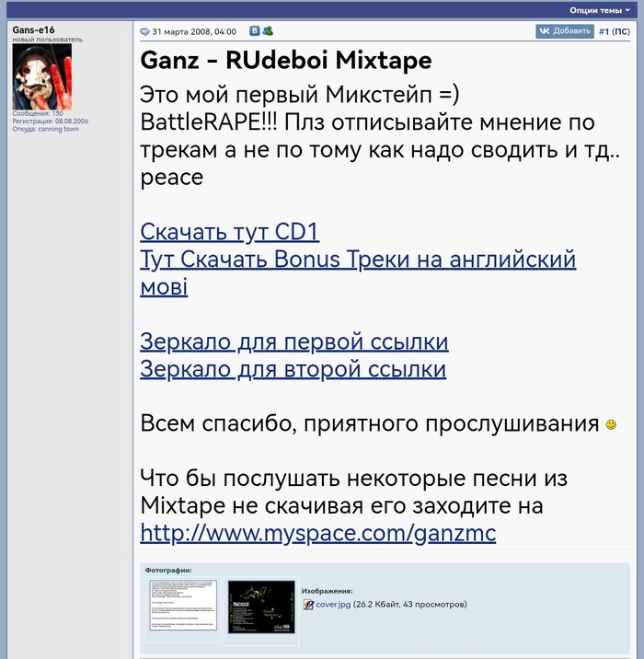View the Gans-e16 avatar image

point(42,76)
